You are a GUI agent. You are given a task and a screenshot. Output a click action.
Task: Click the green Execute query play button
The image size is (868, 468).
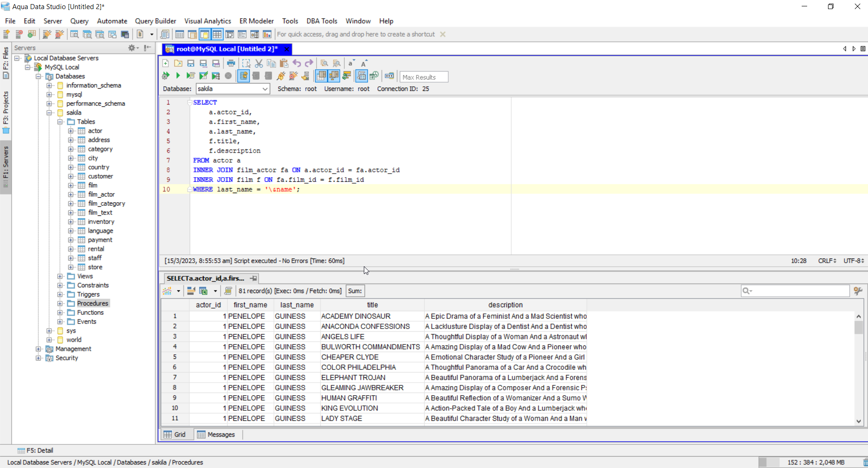click(x=178, y=76)
